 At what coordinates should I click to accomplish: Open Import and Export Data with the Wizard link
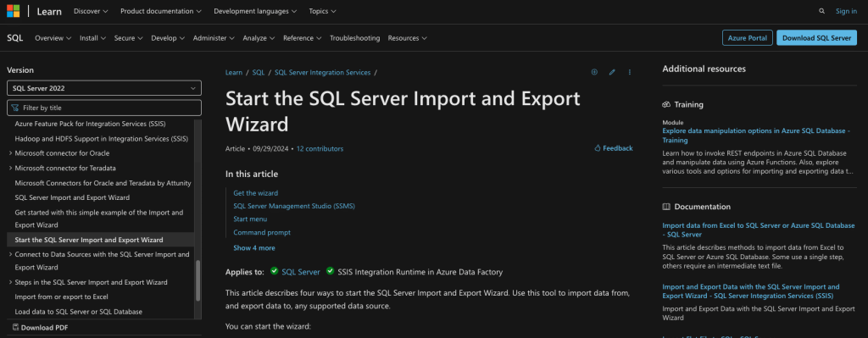[x=751, y=291]
